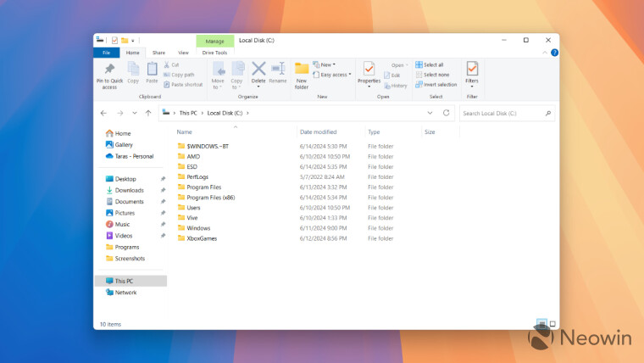Select the Home ribbon tab
Viewport: 644px width, 363px height.
[132, 53]
